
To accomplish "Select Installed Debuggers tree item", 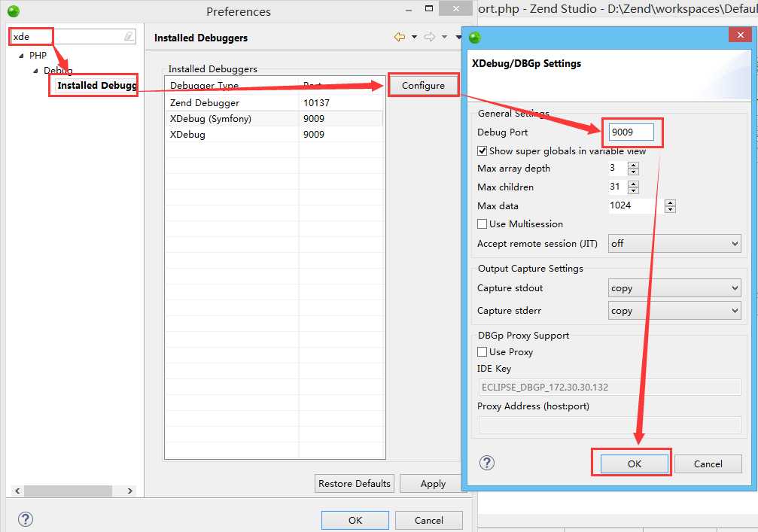I will tap(96, 86).
